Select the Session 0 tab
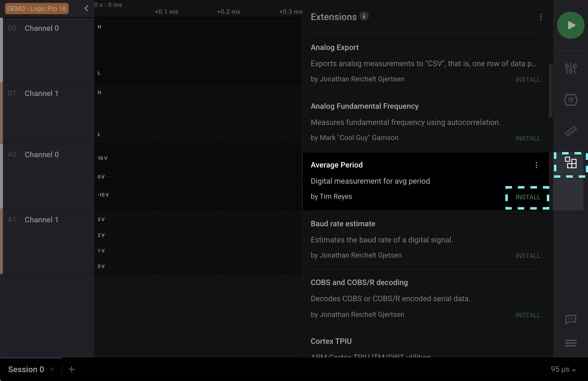 click(x=26, y=369)
